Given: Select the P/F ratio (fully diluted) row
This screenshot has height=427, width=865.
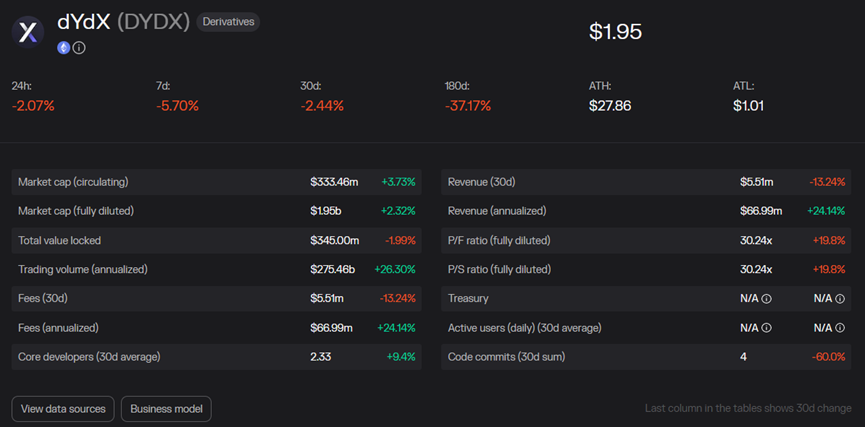Looking at the screenshot, I should coord(499,240).
